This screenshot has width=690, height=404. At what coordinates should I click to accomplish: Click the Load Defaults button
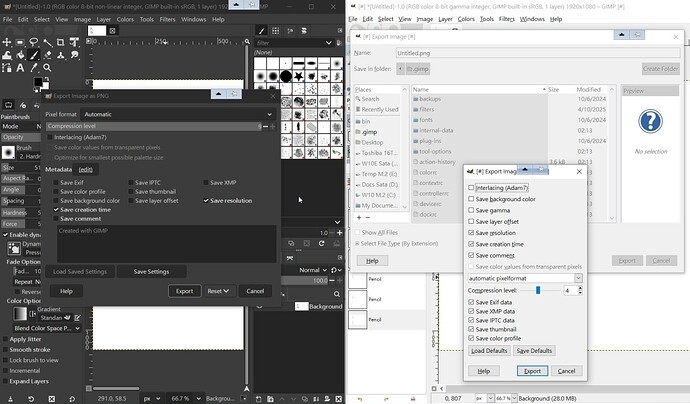coord(489,351)
